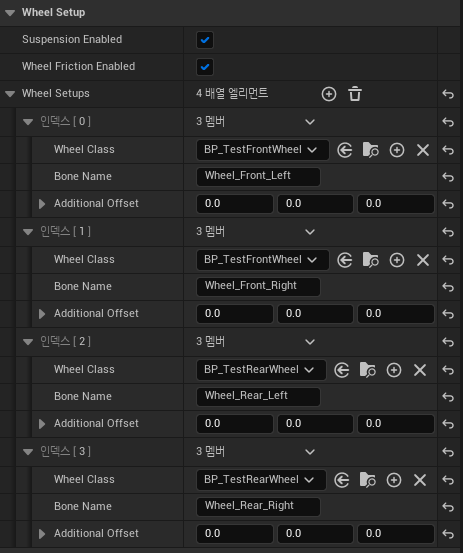Collapse the Wheel Setup section
Screen dimensions: 463x553
10,13
